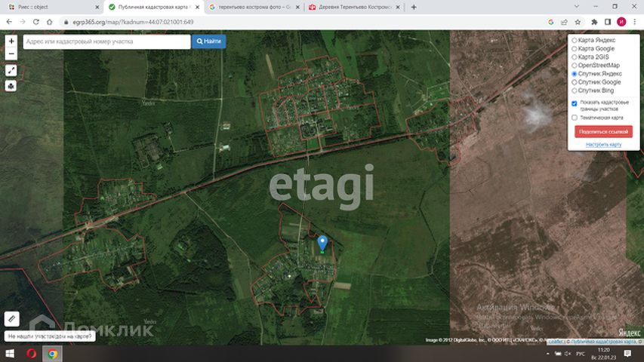This screenshot has width=644, height=362.
Task: Click the Найти search button
Action: (208, 41)
